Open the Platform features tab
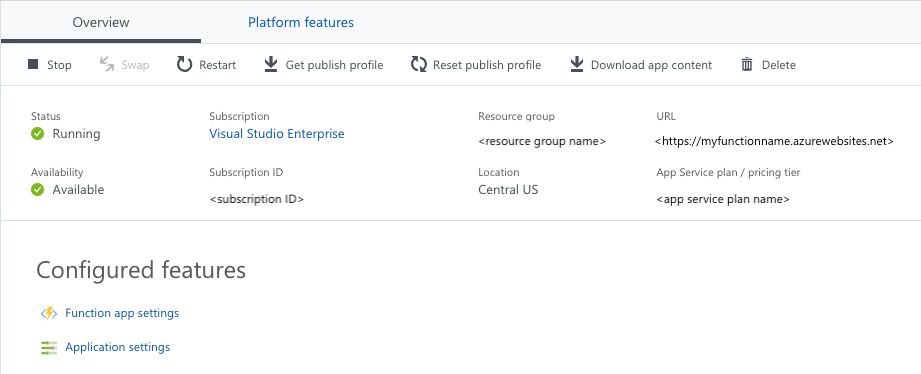Screen dimensions: 921x374 pyautogui.click(x=301, y=22)
